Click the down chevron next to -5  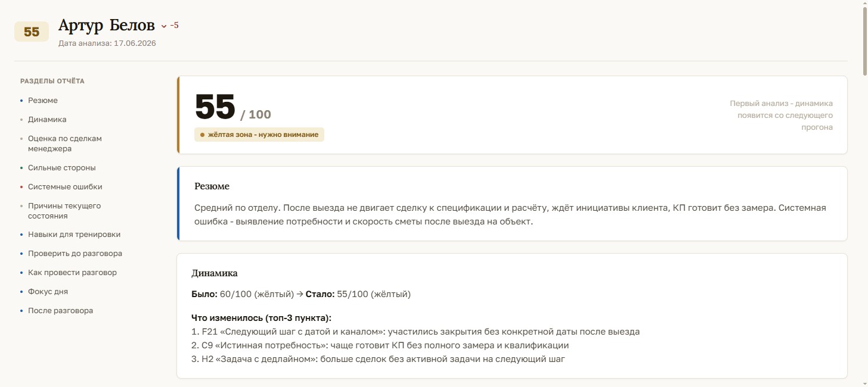(x=164, y=26)
